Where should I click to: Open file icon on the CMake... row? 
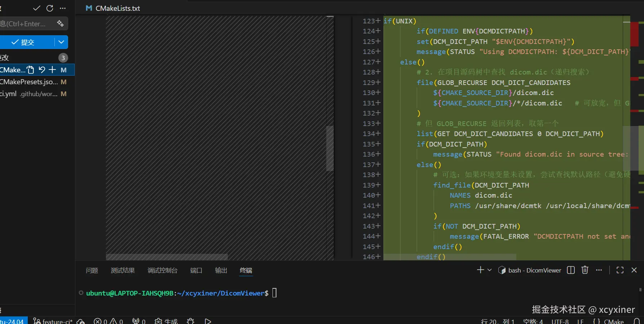[31, 70]
